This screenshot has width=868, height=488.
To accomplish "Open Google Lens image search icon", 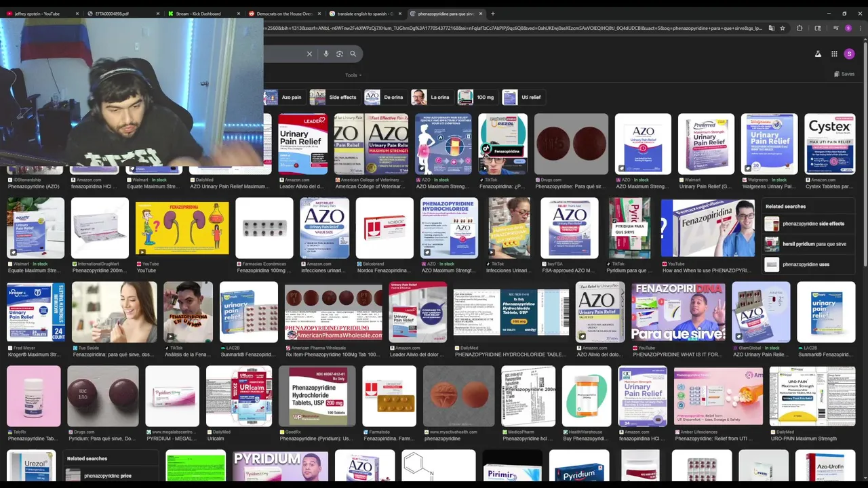I will [x=339, y=54].
